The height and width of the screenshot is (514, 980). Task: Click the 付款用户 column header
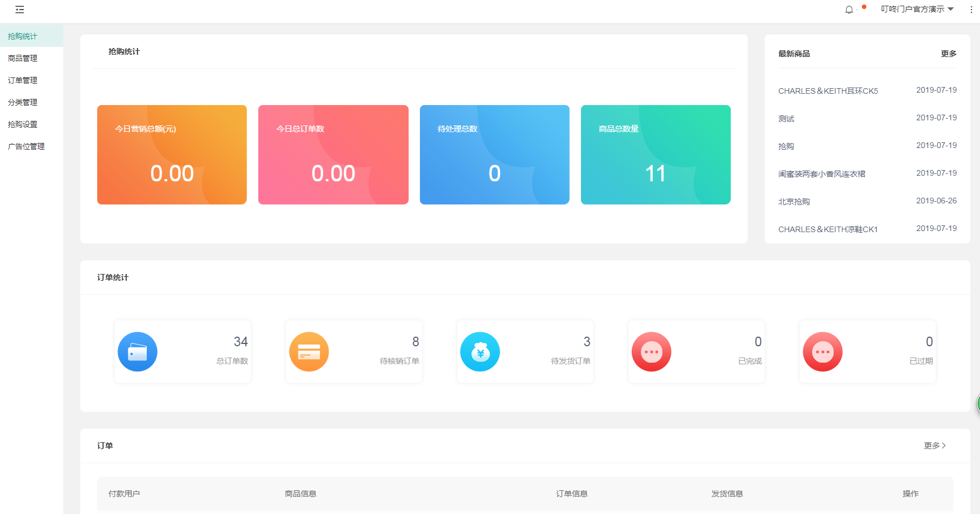pyautogui.click(x=124, y=494)
